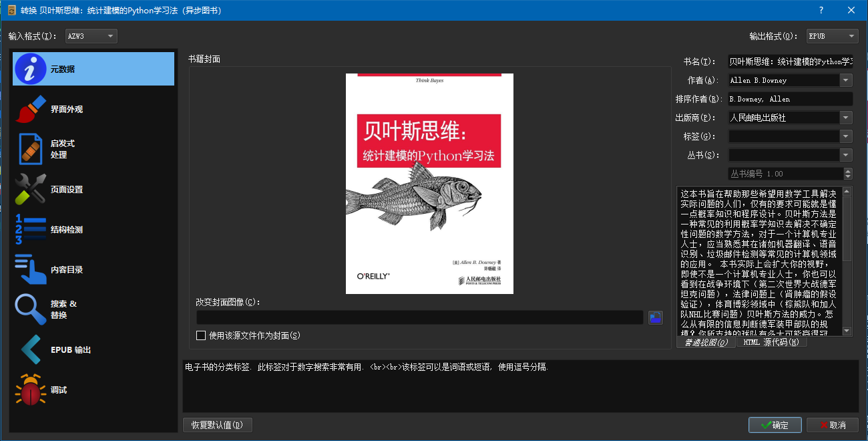Click the book title input field
The height and width of the screenshot is (441, 868).
click(x=790, y=61)
